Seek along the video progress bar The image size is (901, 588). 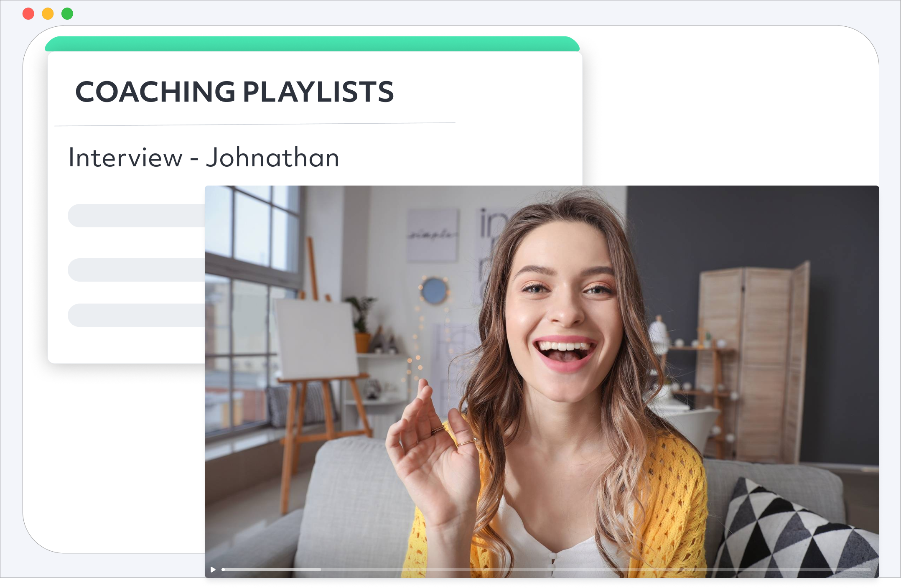546,569
